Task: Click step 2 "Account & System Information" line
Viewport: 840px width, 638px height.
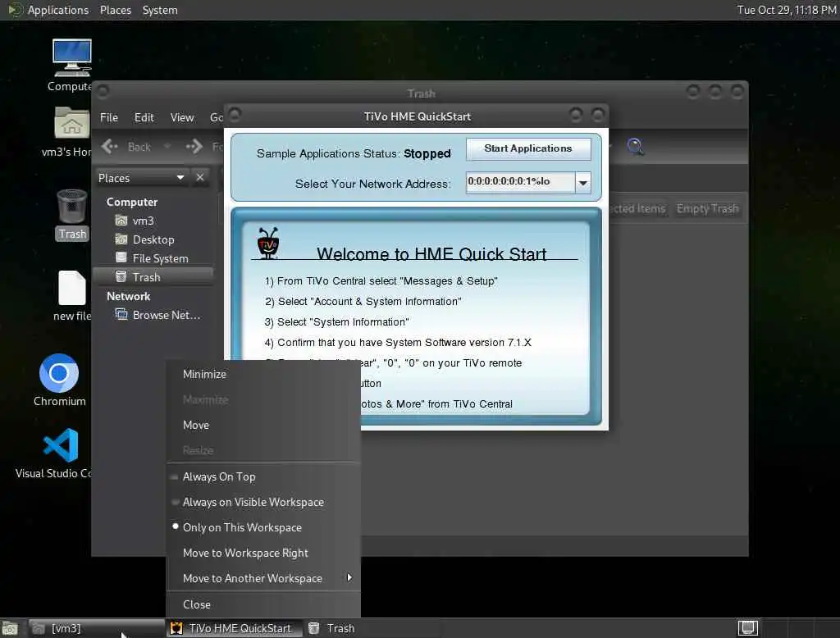Action: click(363, 301)
